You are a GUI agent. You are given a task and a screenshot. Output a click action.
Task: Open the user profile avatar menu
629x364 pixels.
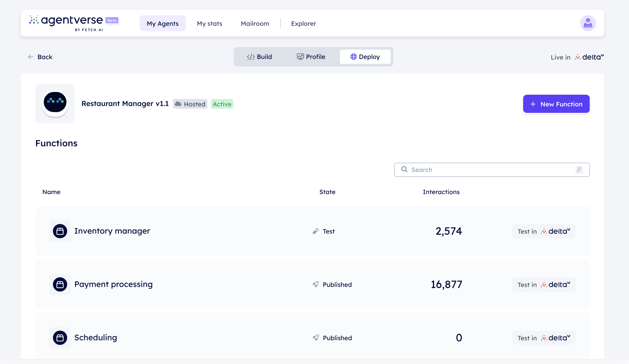(x=588, y=23)
